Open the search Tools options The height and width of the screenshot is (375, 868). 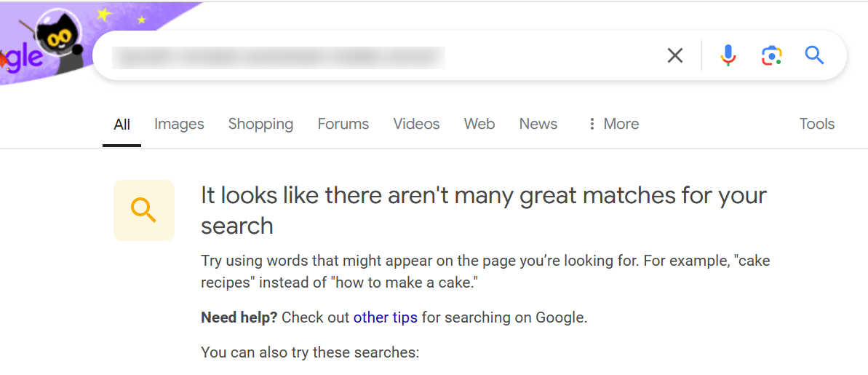(816, 125)
